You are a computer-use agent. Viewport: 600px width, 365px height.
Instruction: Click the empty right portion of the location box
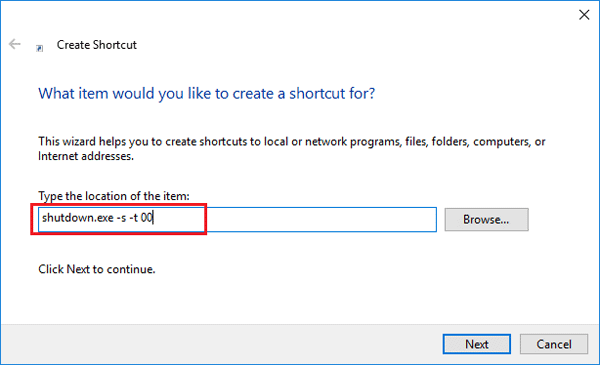pos(321,219)
